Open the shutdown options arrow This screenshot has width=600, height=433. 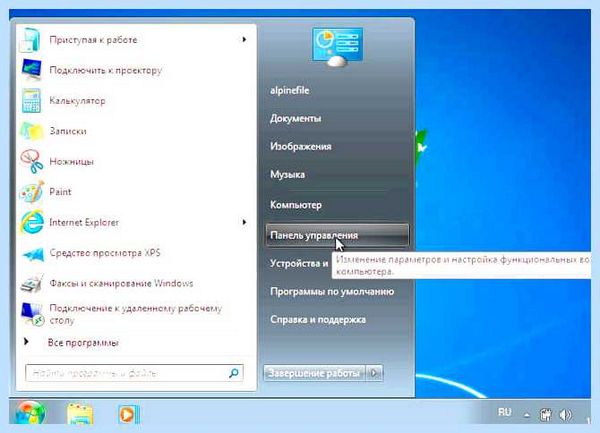tap(375, 373)
